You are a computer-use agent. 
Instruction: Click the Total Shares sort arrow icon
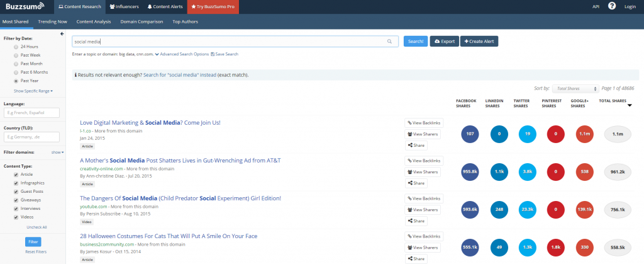pos(629,106)
